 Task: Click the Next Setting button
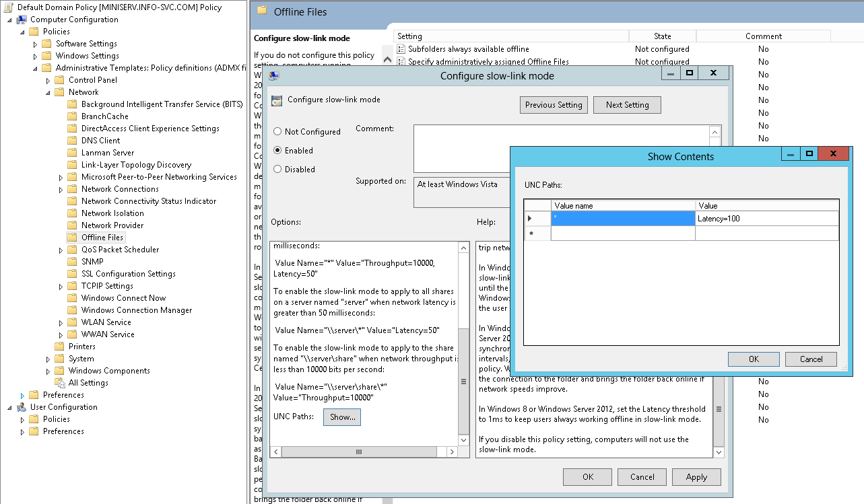627,105
